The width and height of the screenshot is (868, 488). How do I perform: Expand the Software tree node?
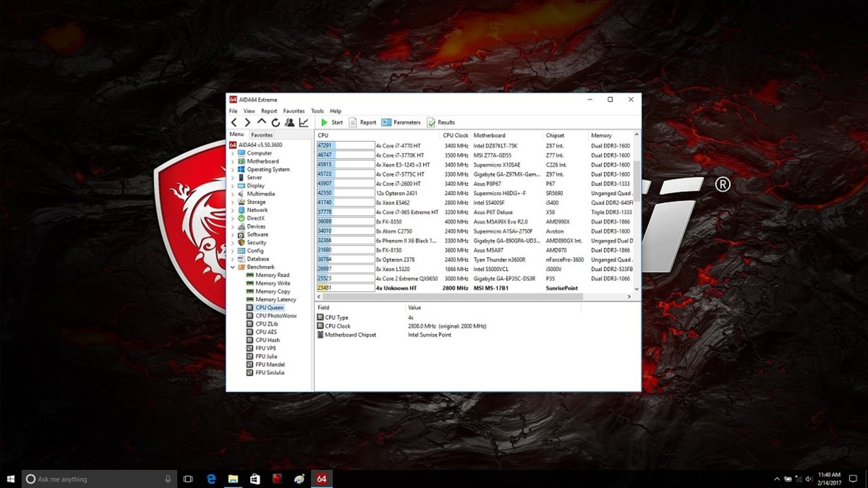pos(232,235)
